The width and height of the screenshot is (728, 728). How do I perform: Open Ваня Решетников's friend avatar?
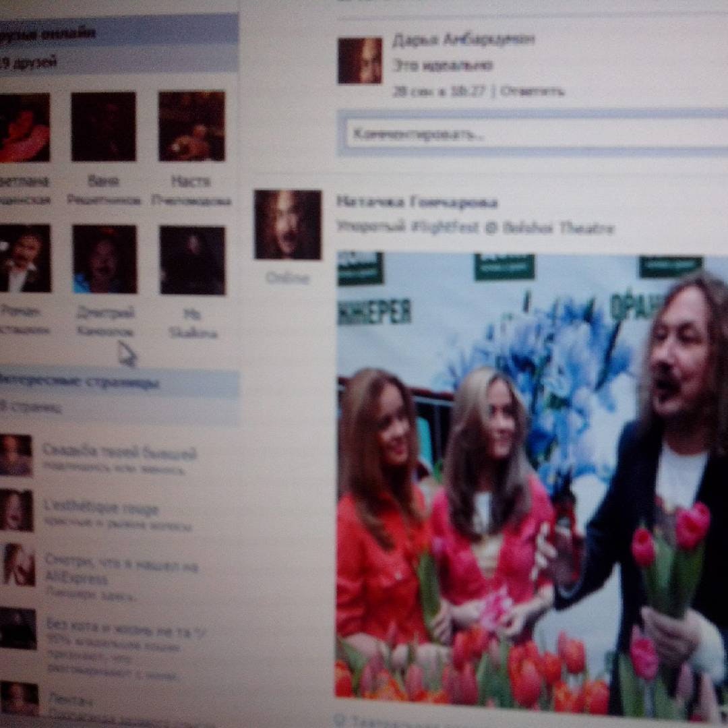point(104,126)
